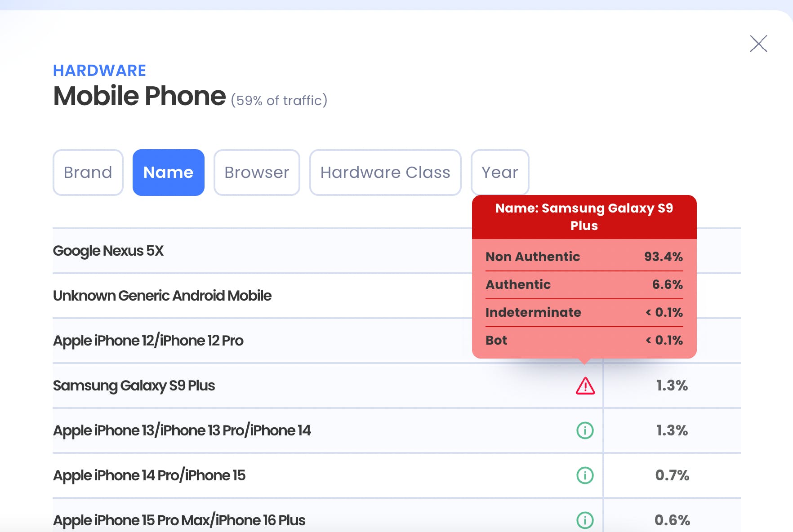Click info icon for iPhone 14 Pro/iPhone 15

585,475
